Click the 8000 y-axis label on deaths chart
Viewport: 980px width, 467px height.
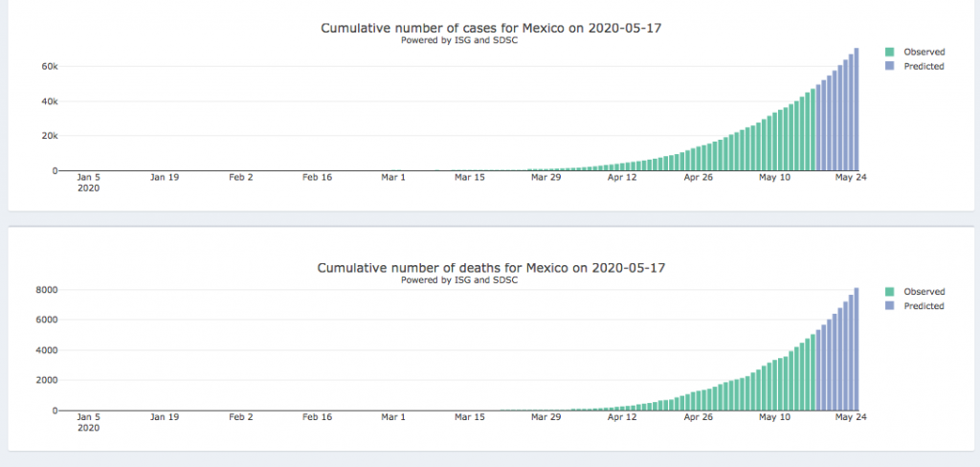pyautogui.click(x=48, y=290)
